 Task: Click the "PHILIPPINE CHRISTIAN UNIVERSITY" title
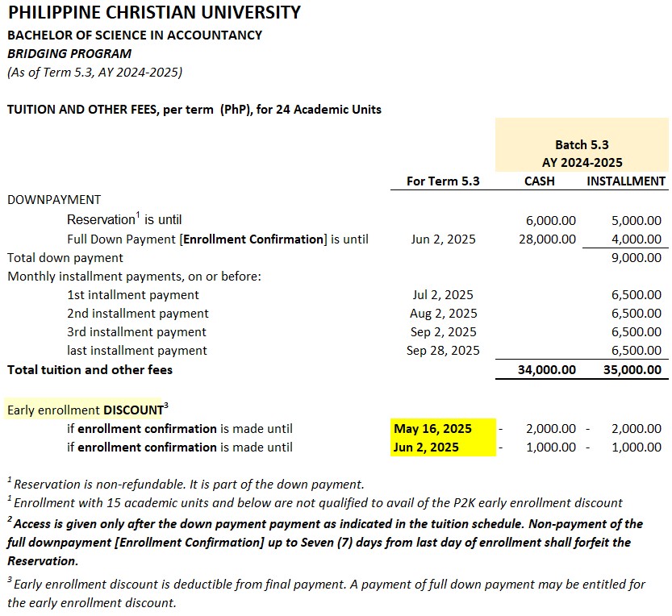(x=154, y=12)
